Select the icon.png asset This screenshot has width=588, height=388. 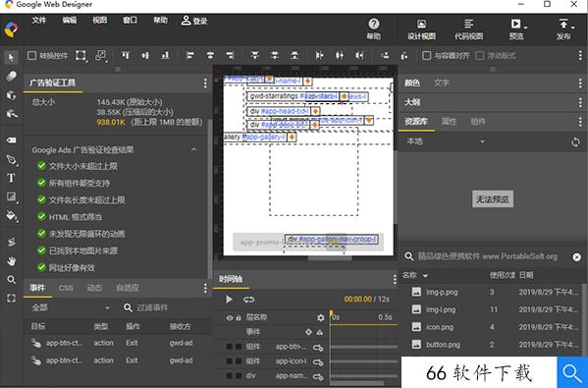(491, 327)
